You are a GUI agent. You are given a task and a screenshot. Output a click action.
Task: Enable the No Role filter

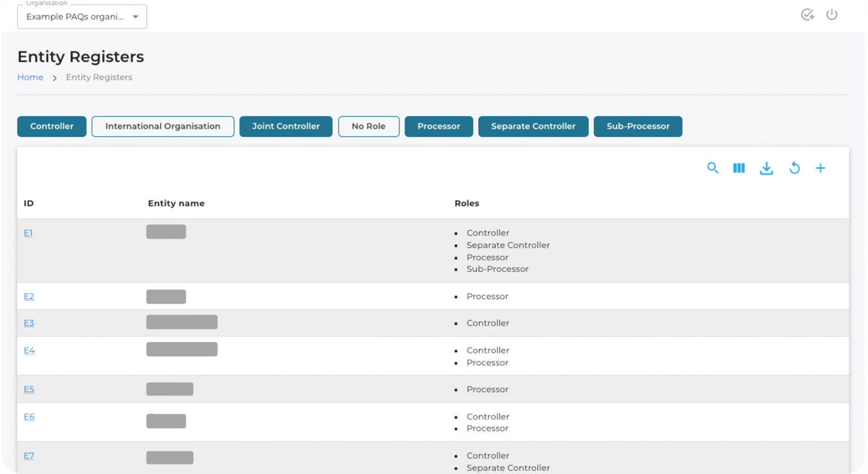pos(368,126)
